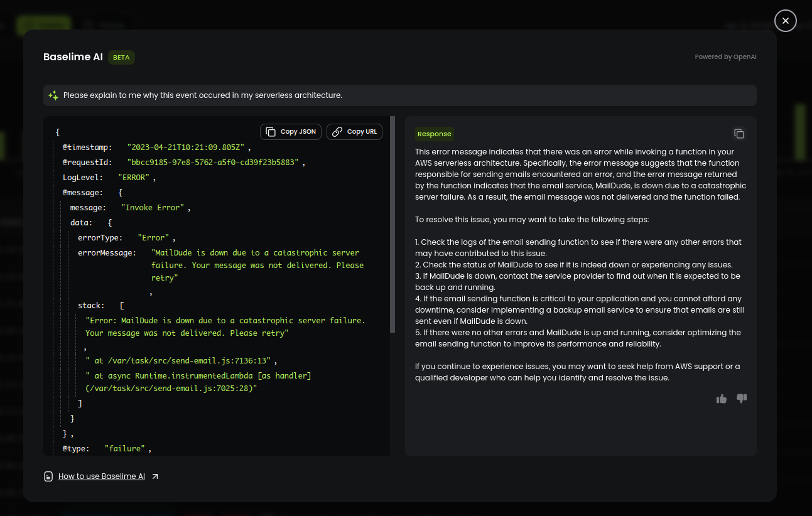Copy the AI response with the copy icon
The width and height of the screenshot is (812, 516).
point(739,134)
